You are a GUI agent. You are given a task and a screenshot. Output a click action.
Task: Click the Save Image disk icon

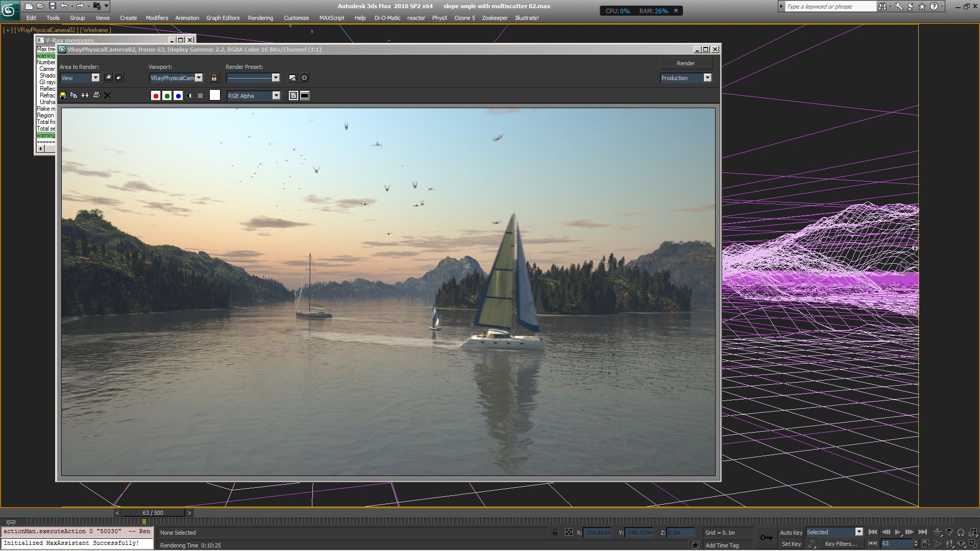pyautogui.click(x=63, y=95)
